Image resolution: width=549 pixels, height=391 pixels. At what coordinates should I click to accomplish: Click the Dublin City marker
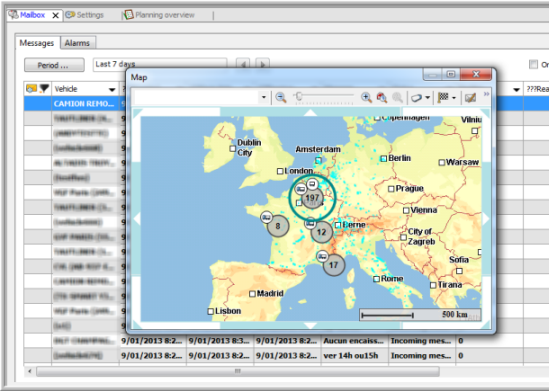(x=232, y=148)
